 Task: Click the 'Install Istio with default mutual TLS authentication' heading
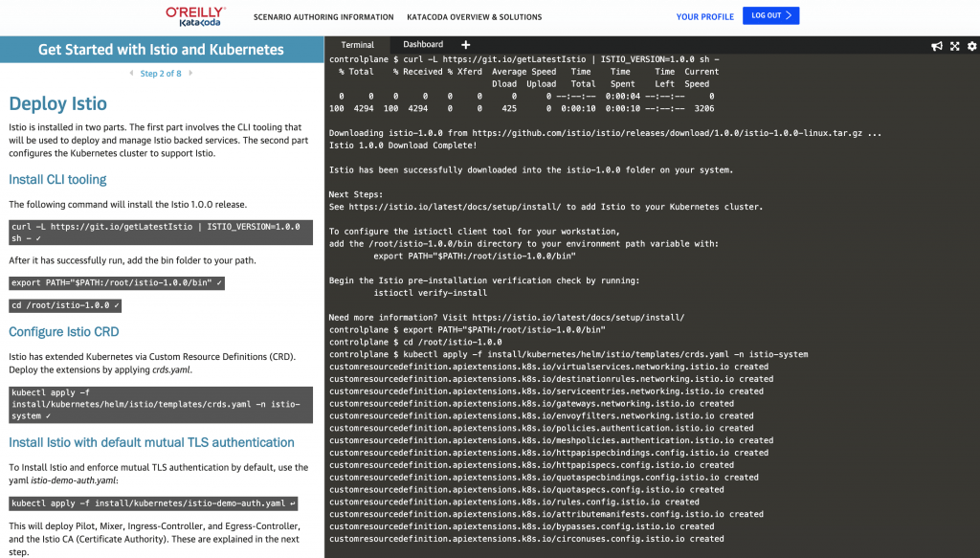tap(151, 442)
